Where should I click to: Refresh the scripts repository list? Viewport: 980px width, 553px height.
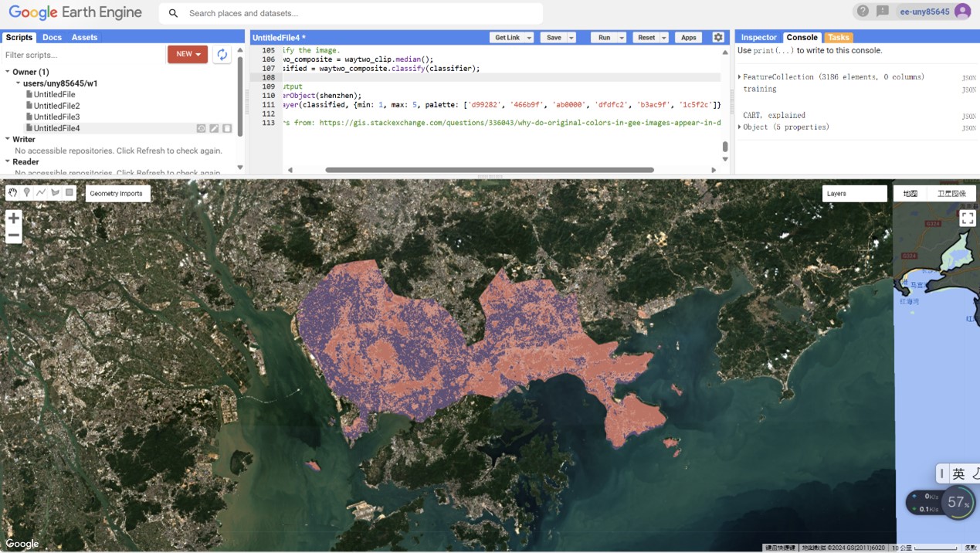[222, 54]
